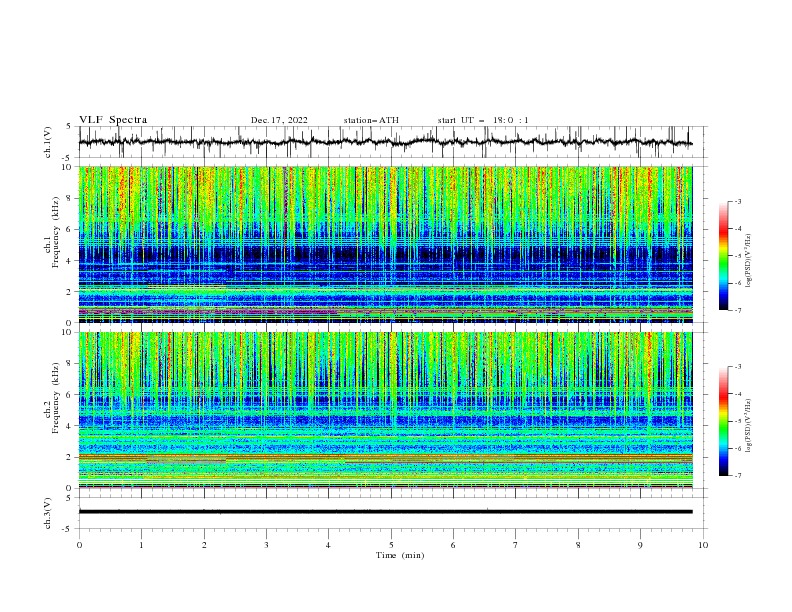Click the ch.1 voltage axis "5" tick label
Image resolution: width=792 pixels, height=612 pixels.
pyautogui.click(x=69, y=127)
